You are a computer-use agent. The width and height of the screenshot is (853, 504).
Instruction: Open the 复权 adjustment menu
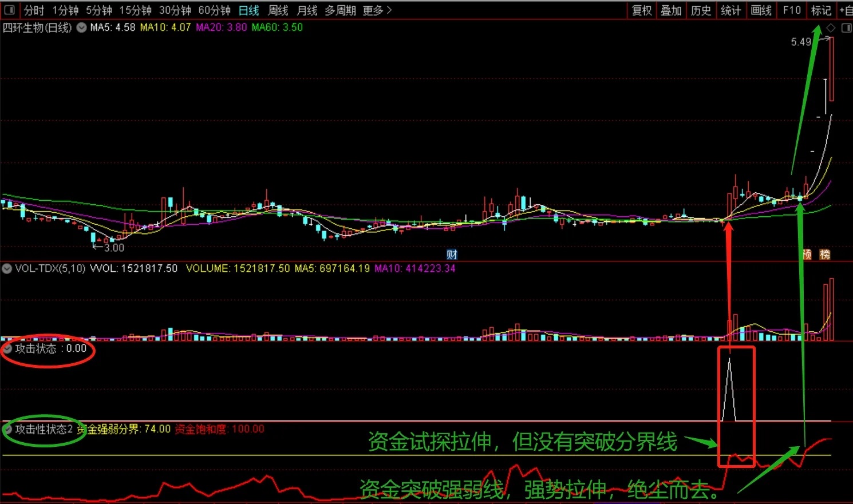point(642,10)
